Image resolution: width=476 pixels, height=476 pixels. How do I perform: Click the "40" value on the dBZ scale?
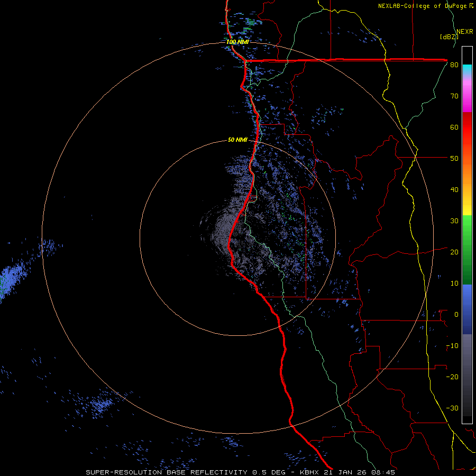coord(454,190)
